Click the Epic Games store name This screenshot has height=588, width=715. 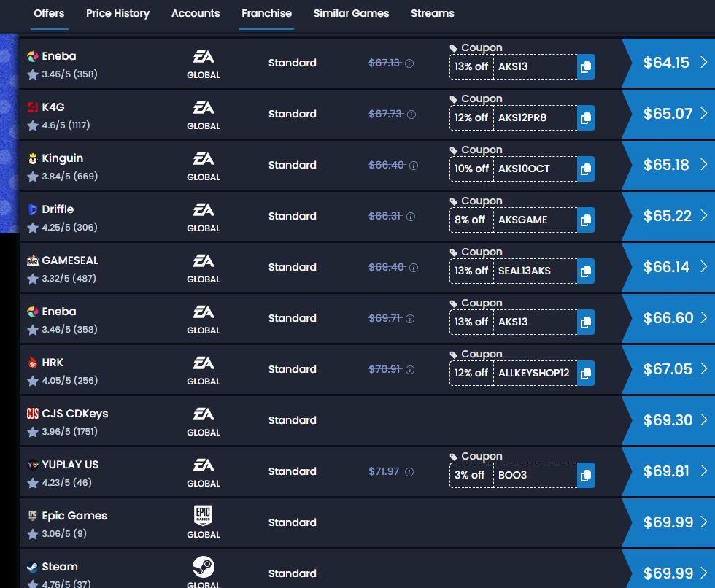click(74, 516)
